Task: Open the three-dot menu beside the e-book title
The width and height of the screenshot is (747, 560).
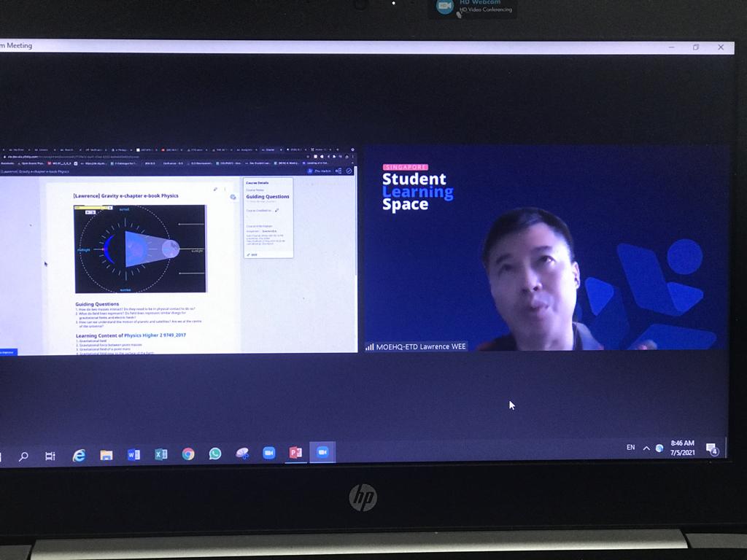Action: (225, 190)
